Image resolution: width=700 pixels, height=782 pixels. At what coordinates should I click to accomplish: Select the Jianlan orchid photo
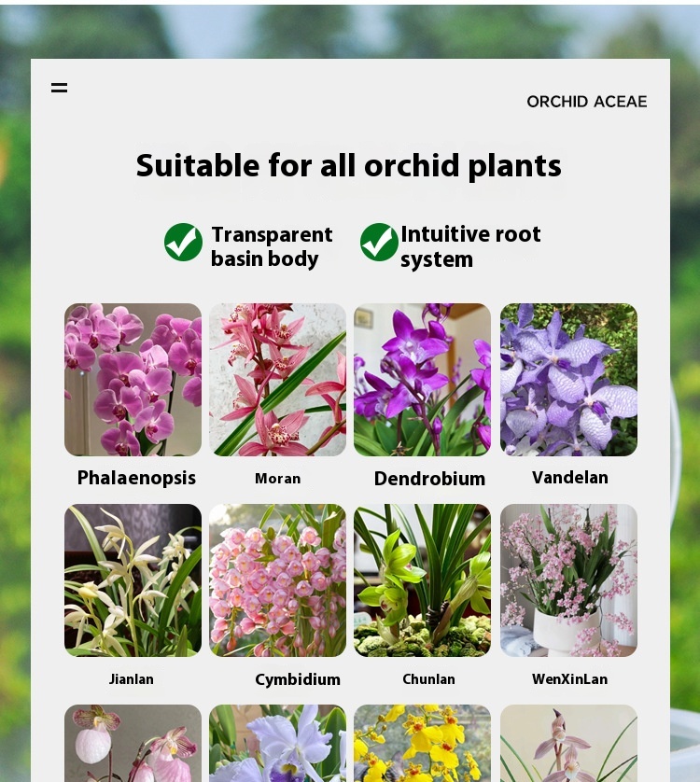click(x=133, y=580)
